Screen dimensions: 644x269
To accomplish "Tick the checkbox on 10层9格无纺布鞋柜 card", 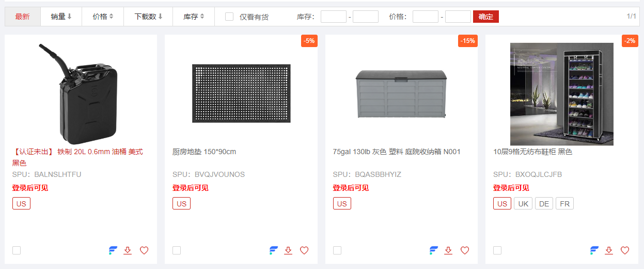I will [497, 250].
